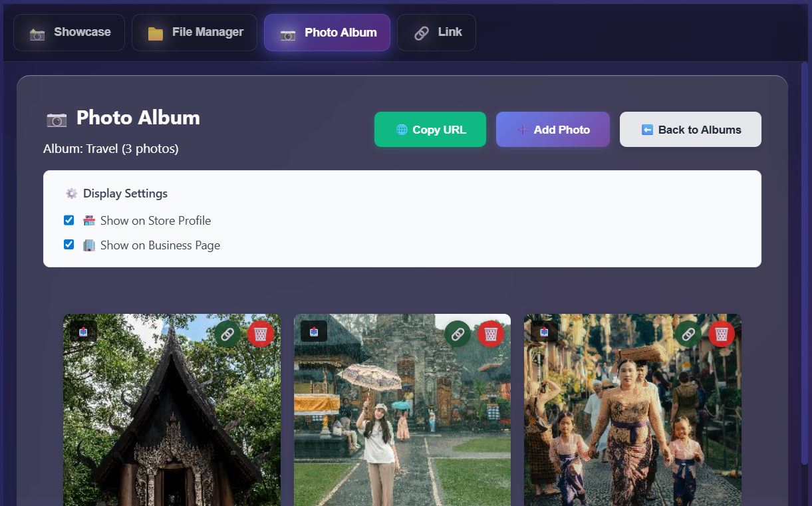Return via Back to Albums button

click(x=690, y=130)
